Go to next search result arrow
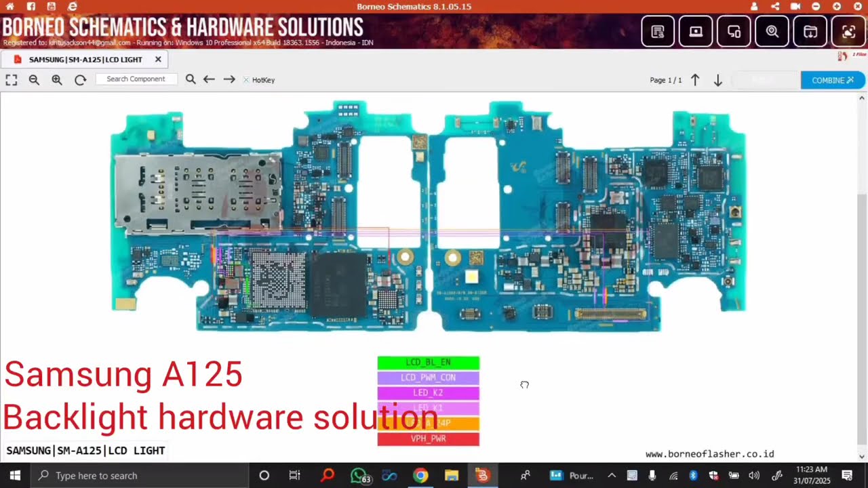The height and width of the screenshot is (488, 868). (x=229, y=79)
